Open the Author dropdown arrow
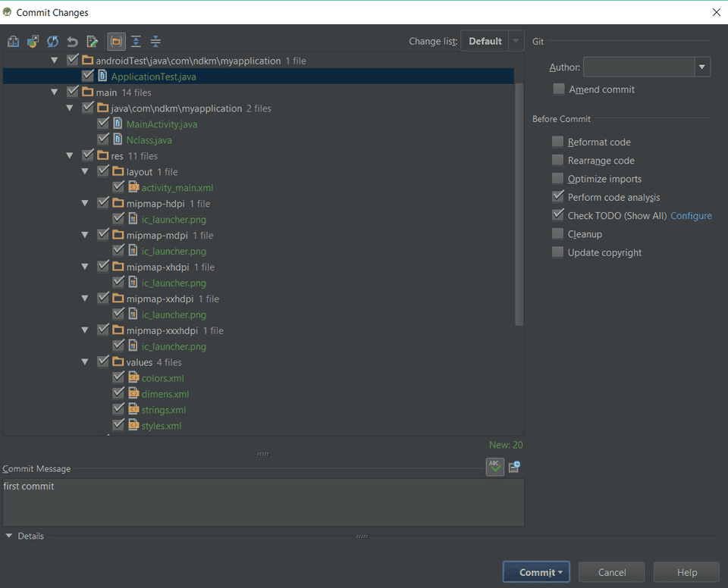 pos(702,67)
